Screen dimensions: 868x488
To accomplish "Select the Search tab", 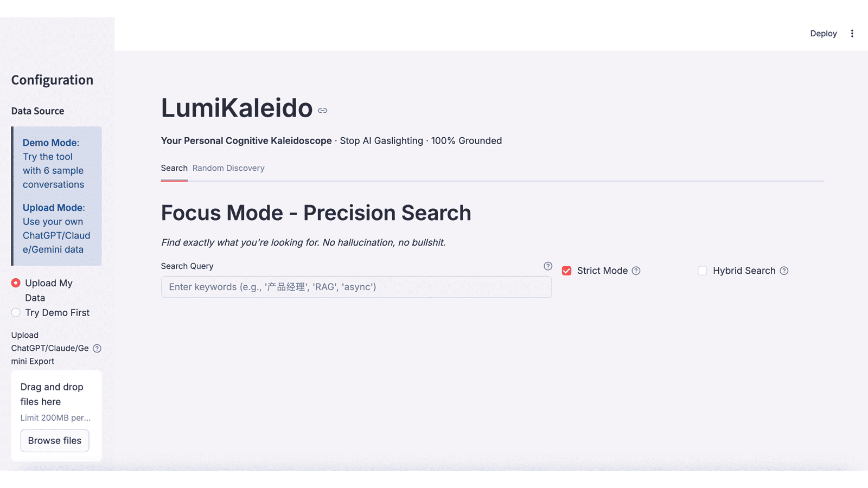I will click(x=174, y=168).
